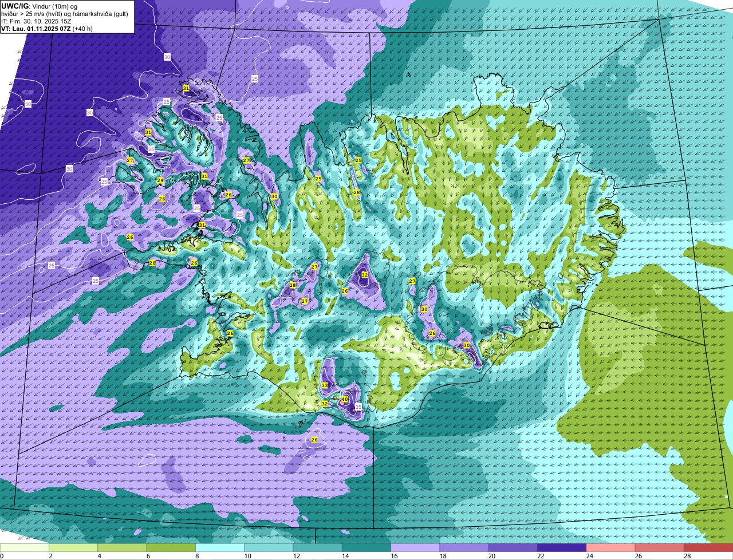The image size is (733, 560).
Task: Pick the light cyan 8–10 legend swatch
Action: [220, 547]
